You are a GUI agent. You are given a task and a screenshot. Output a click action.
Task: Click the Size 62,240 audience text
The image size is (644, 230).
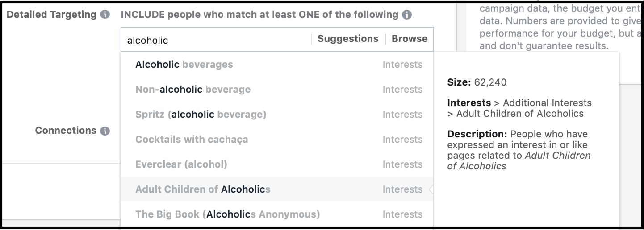(477, 82)
